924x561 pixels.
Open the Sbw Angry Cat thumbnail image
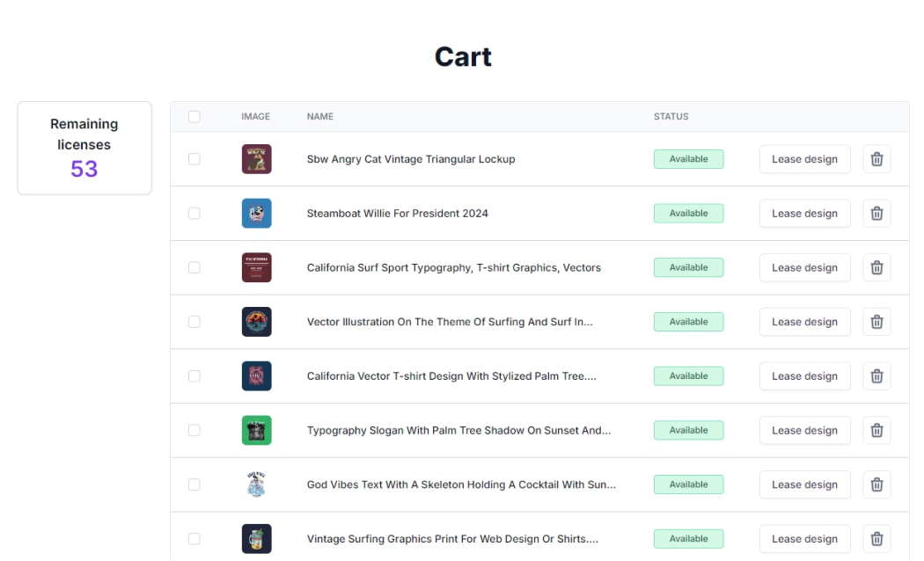(256, 159)
